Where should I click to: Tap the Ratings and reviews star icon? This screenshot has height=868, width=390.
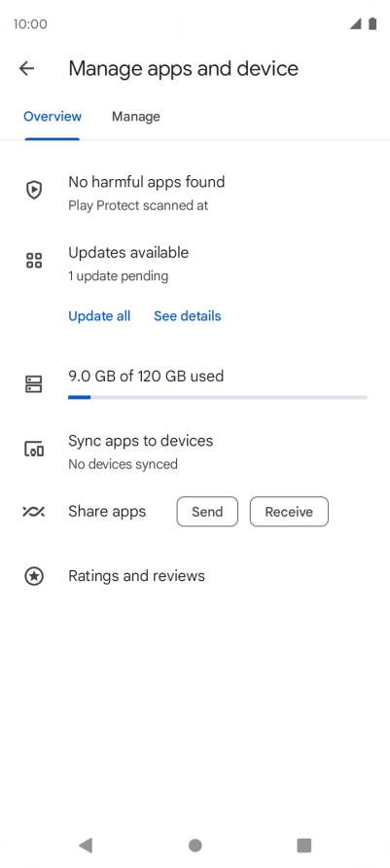[x=34, y=576]
